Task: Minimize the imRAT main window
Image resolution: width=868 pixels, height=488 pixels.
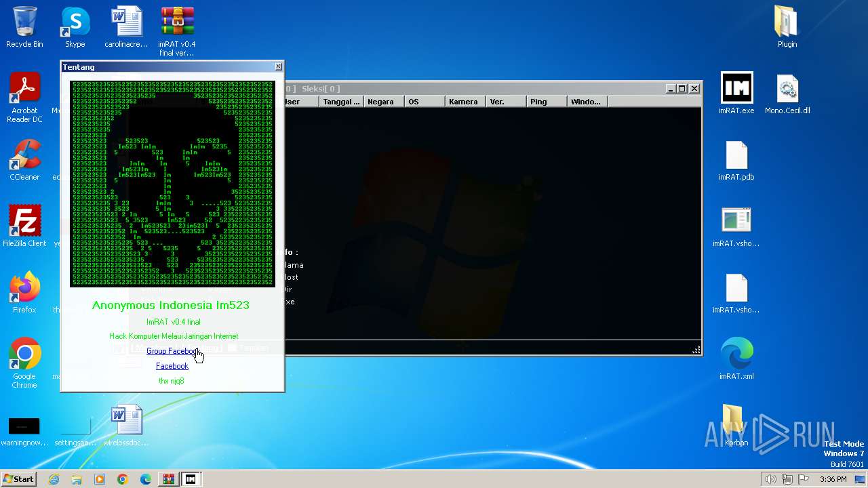Action: (x=671, y=89)
